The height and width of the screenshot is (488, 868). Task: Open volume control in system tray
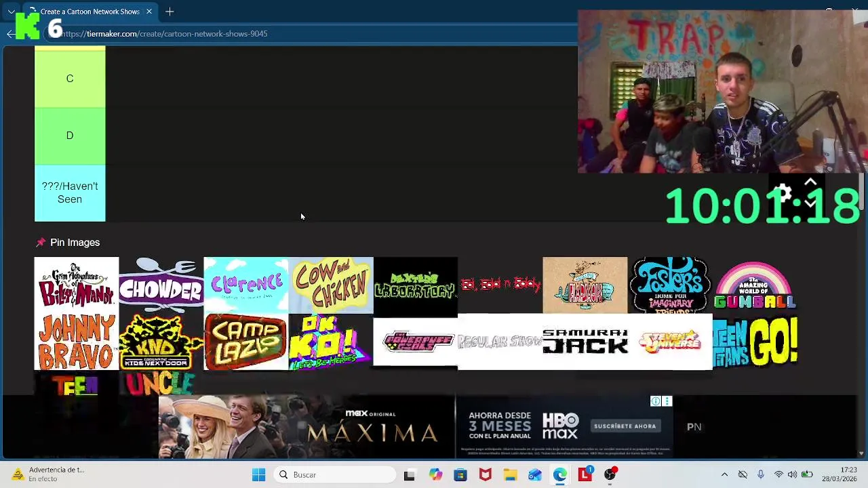pyautogui.click(x=792, y=475)
